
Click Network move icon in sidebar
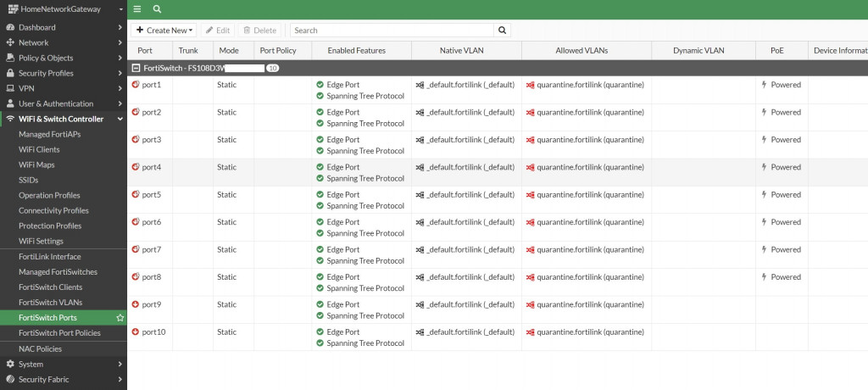click(x=9, y=42)
